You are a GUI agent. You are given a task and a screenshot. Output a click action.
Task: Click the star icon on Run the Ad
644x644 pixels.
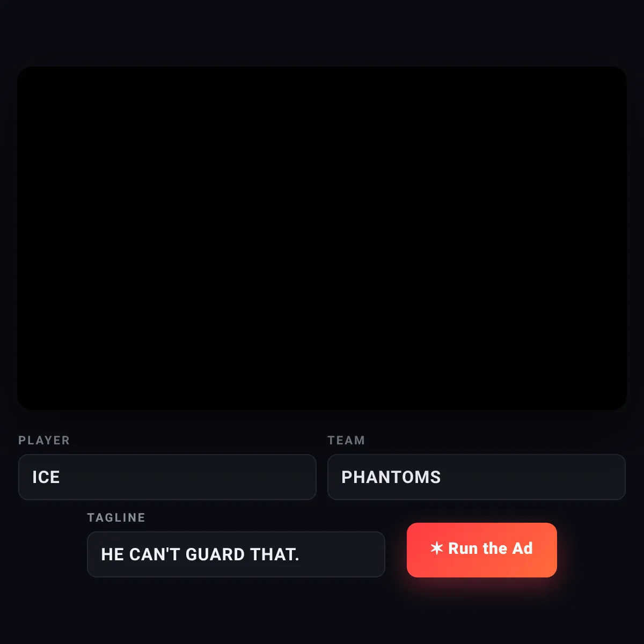tap(437, 548)
